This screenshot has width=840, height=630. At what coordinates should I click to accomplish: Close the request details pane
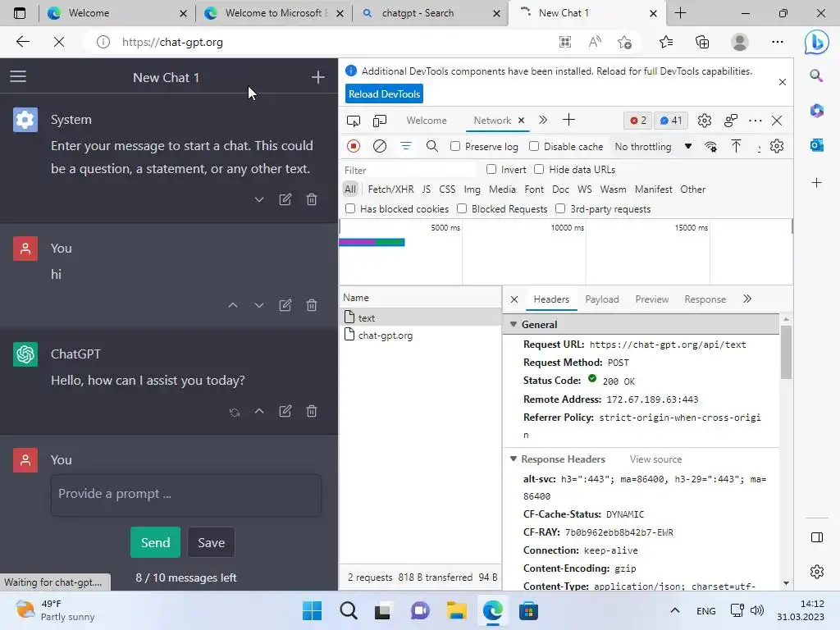coord(514,299)
